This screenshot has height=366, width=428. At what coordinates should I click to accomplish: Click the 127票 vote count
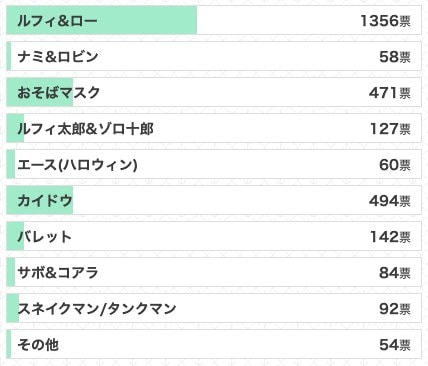(390, 129)
